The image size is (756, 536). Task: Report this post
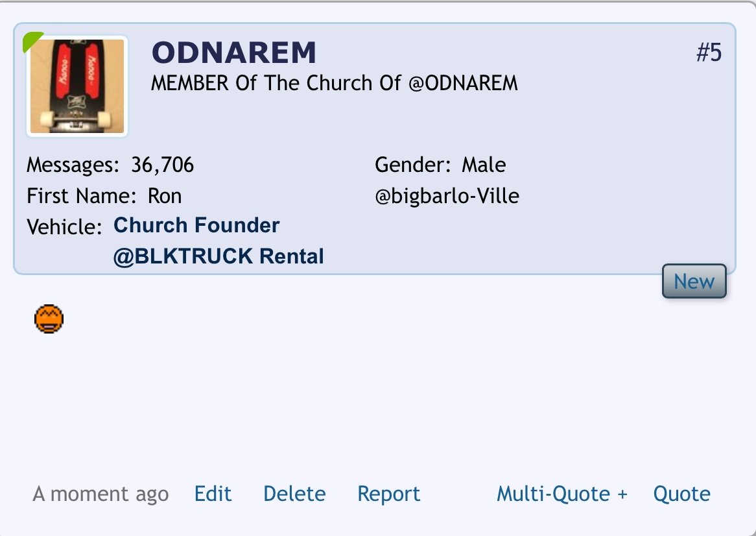coord(388,494)
